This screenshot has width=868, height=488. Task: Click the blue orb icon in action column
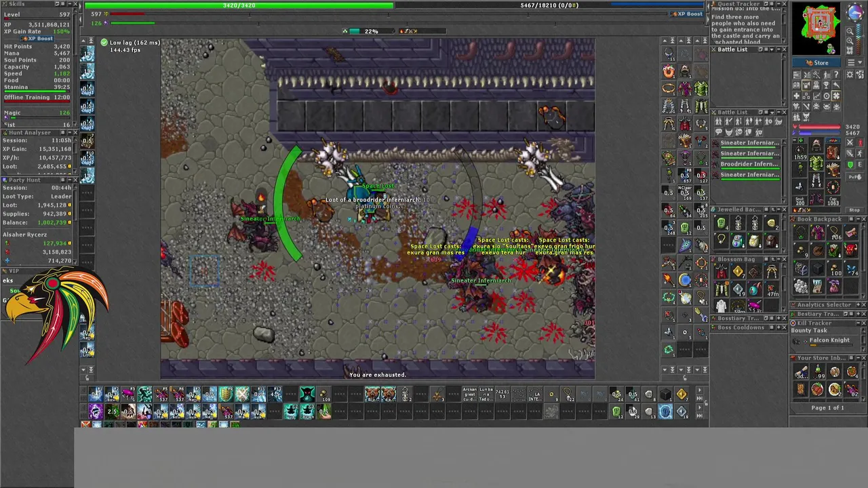point(686,279)
